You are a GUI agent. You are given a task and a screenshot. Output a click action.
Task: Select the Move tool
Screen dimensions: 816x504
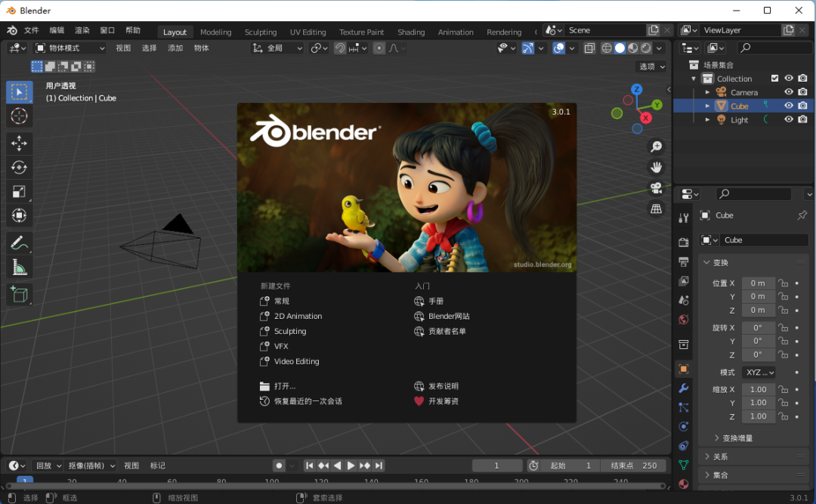(19, 143)
